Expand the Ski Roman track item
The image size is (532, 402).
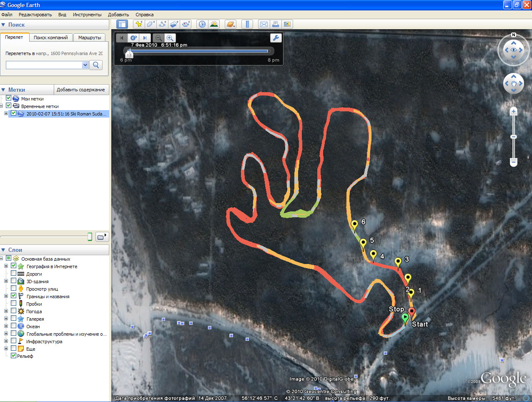(6, 113)
